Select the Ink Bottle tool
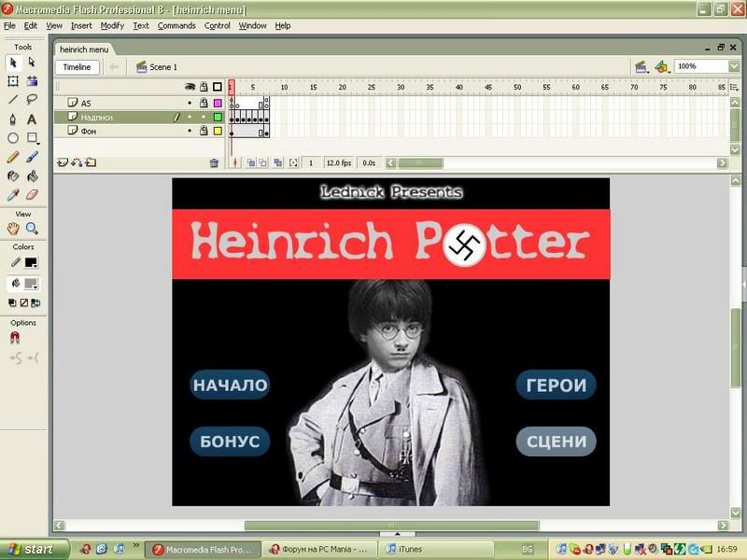This screenshot has height=560, width=747. (x=13, y=176)
